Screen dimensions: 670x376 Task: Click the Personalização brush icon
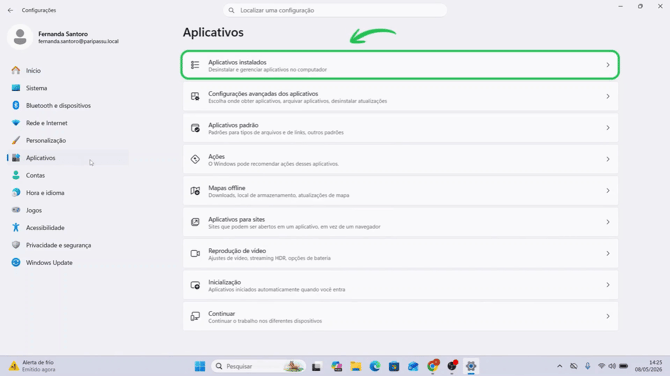click(x=16, y=140)
